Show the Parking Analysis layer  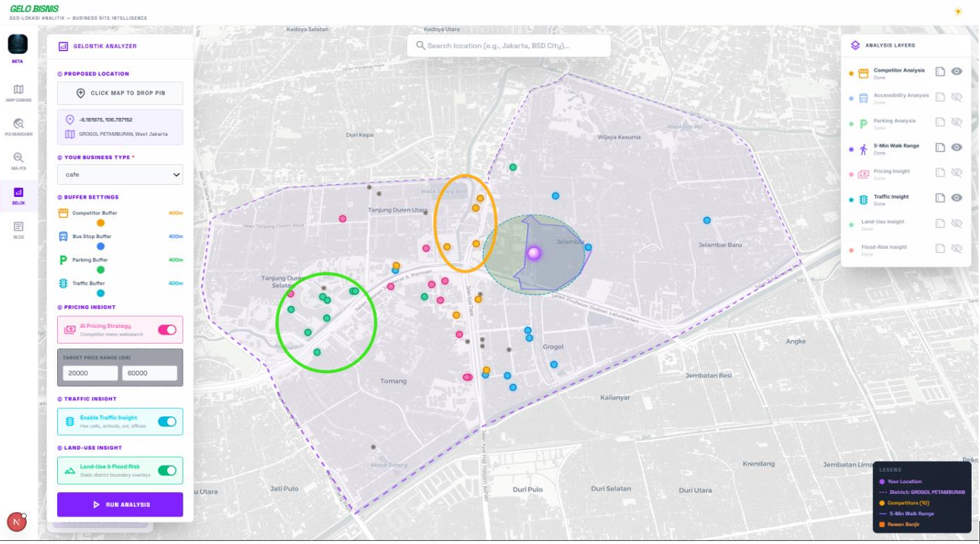click(956, 122)
